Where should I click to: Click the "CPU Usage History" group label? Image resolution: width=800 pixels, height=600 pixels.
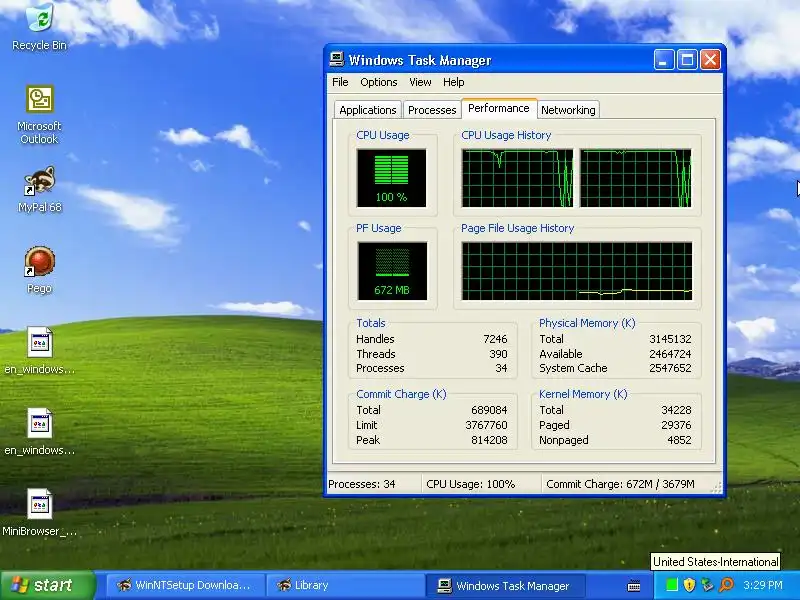[x=506, y=135]
